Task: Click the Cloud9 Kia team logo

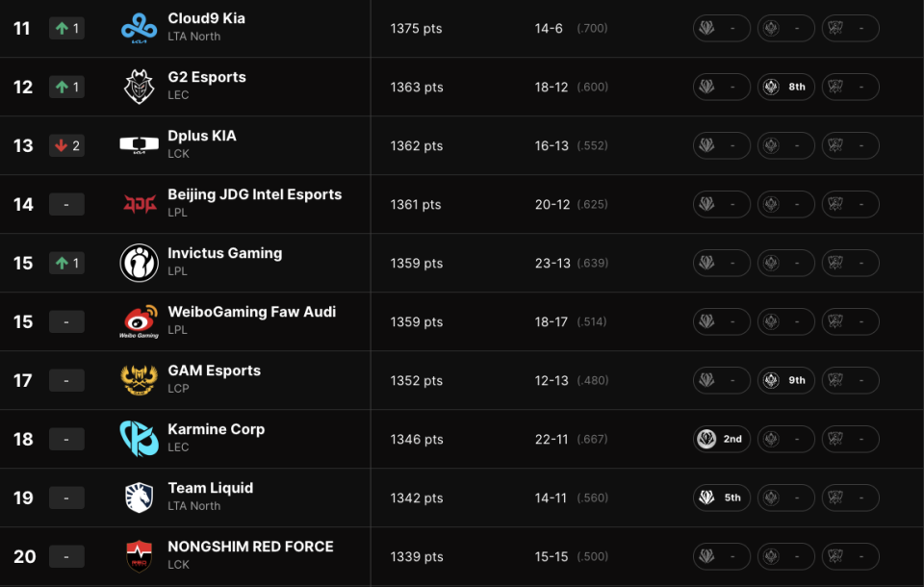Action: coord(139,29)
